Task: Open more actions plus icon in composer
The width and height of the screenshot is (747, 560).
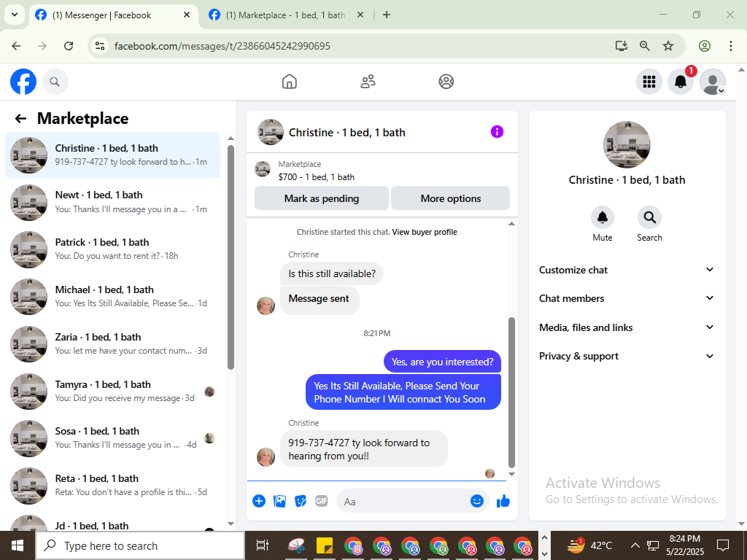Action: click(259, 501)
